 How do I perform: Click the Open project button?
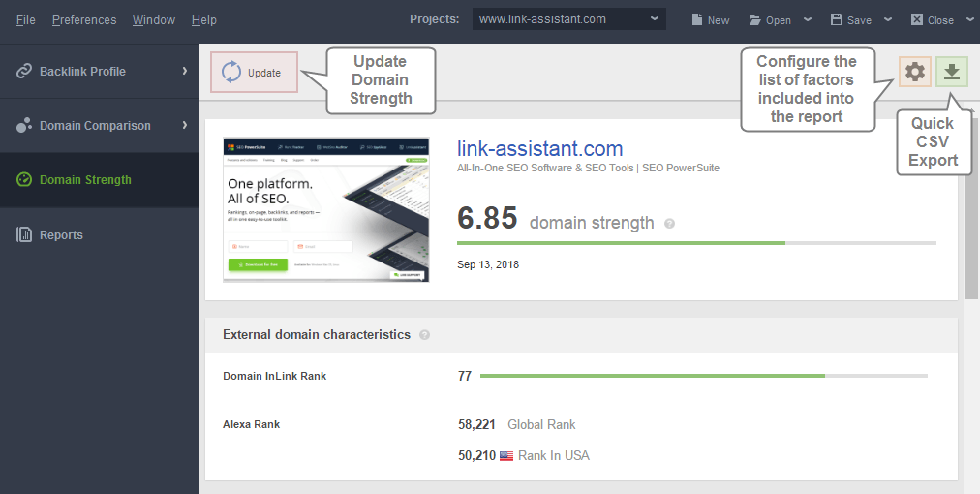tap(770, 20)
